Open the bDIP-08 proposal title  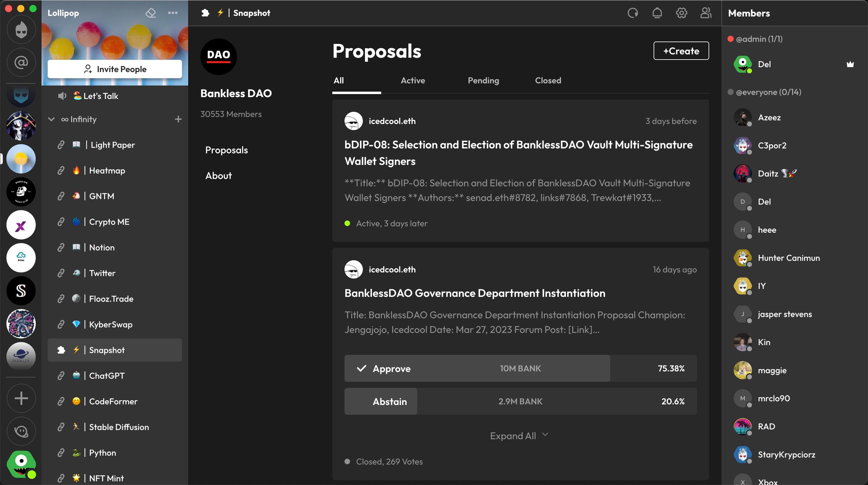[x=518, y=153]
